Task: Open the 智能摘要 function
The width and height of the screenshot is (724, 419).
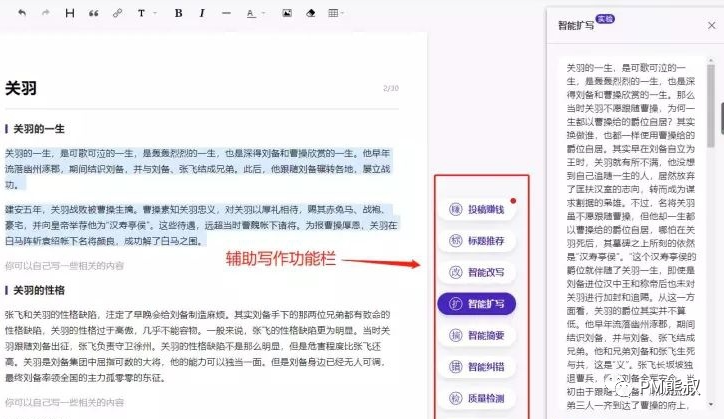Action: coord(477,335)
